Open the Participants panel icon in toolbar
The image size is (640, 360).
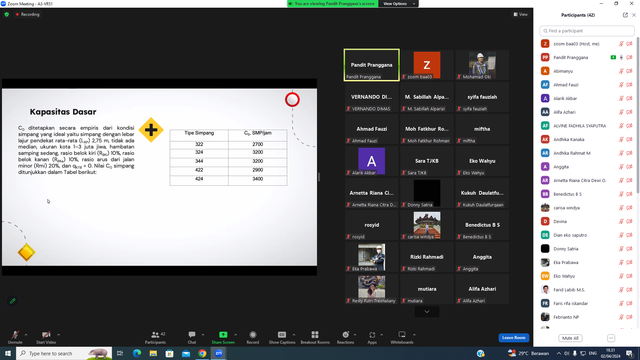155,335
